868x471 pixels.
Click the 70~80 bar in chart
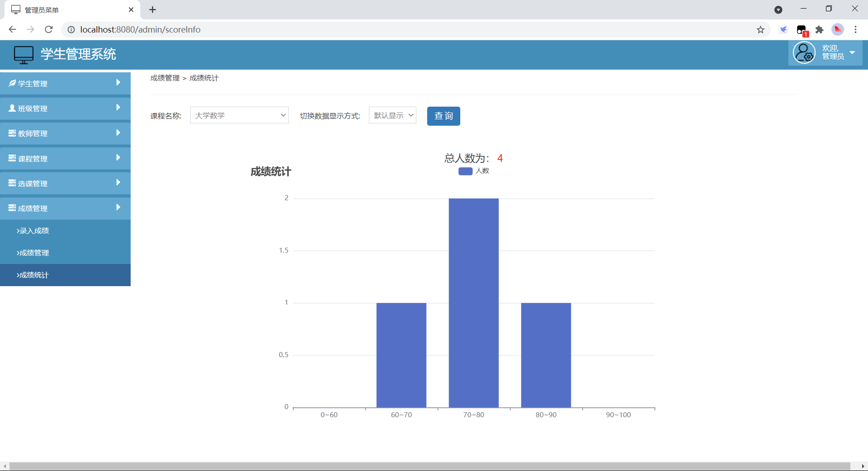tap(473, 303)
